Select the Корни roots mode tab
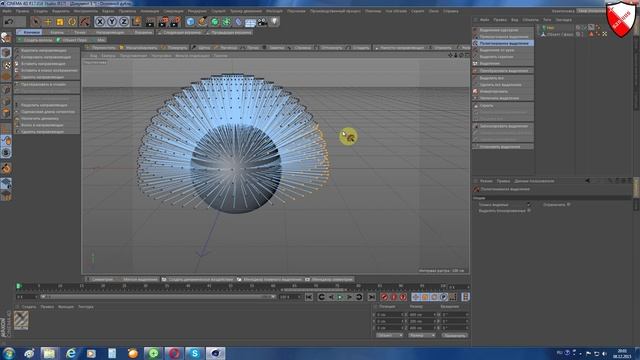 coord(57,32)
